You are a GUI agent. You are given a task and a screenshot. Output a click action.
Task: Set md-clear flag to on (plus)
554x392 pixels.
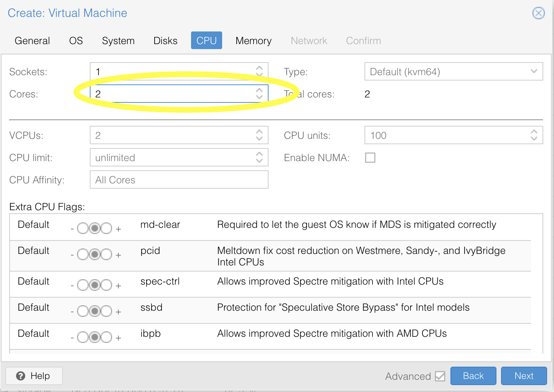pyautogui.click(x=106, y=229)
